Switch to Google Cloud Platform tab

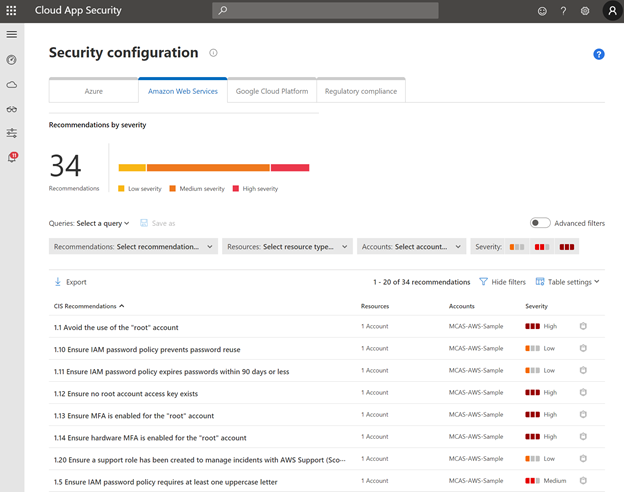pos(272,90)
